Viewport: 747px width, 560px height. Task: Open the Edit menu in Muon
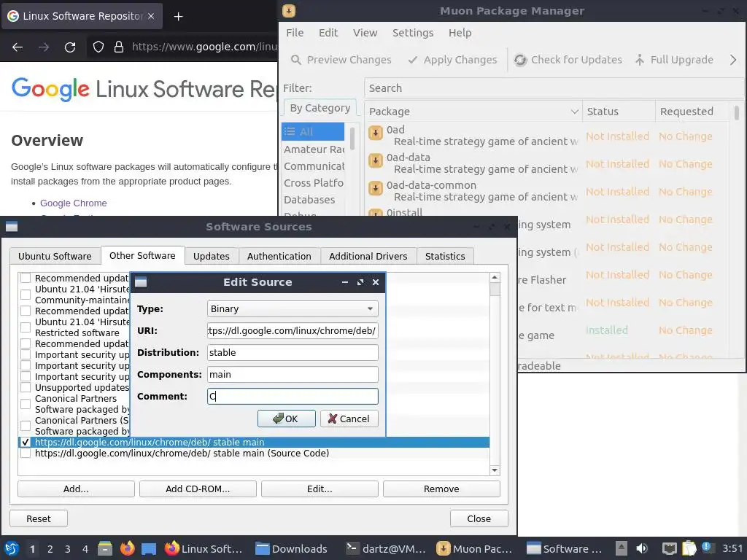[328, 33]
